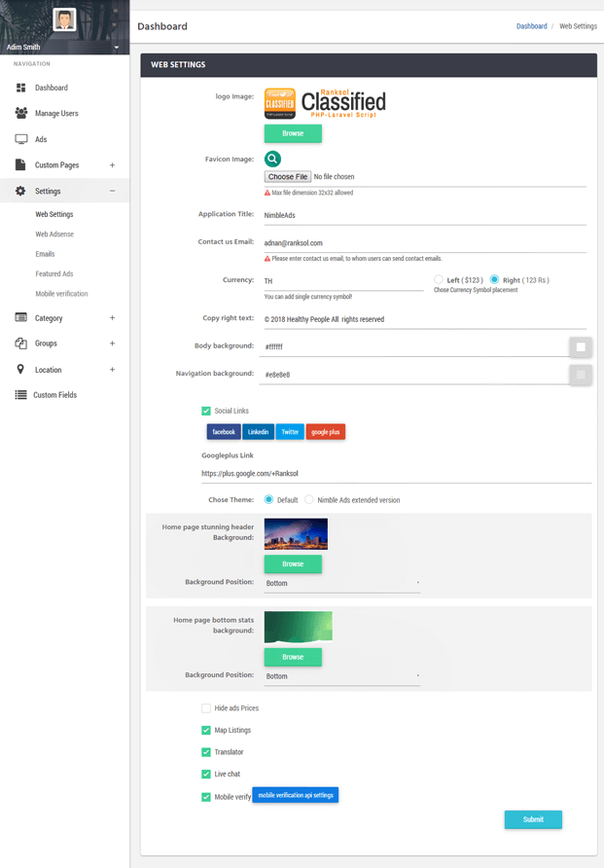The width and height of the screenshot is (604, 868).
Task: Enable the Hide ads Prices checkbox
Action: pyautogui.click(x=206, y=708)
